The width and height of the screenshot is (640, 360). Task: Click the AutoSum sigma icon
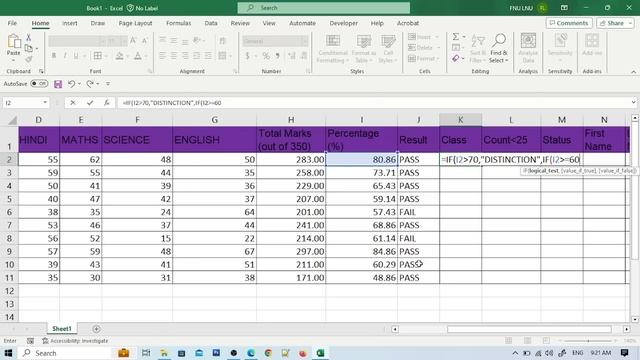point(456,37)
